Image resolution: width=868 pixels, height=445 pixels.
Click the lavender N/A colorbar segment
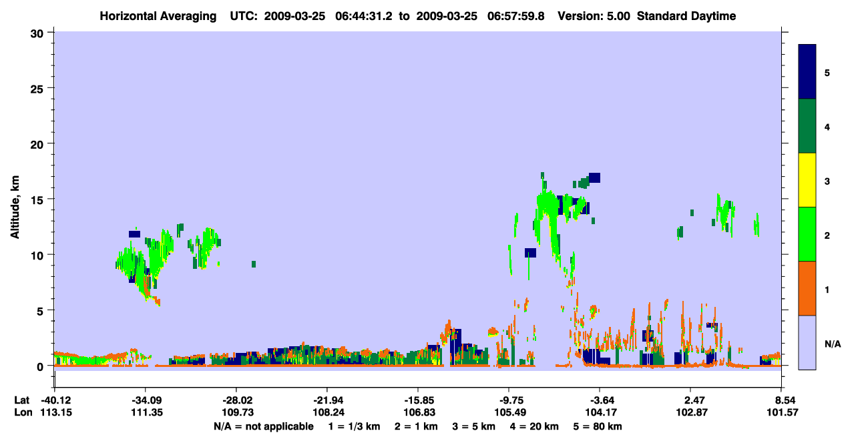(x=807, y=342)
